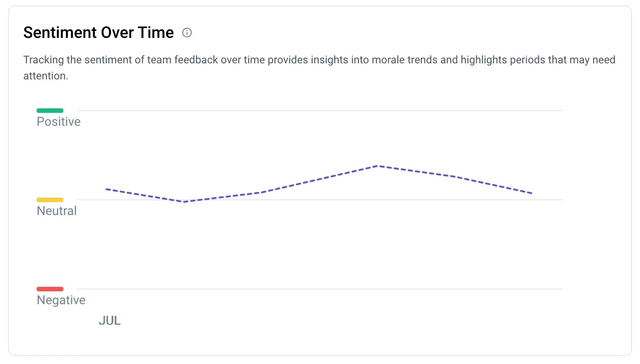Click the red Negative color marker

click(x=50, y=289)
